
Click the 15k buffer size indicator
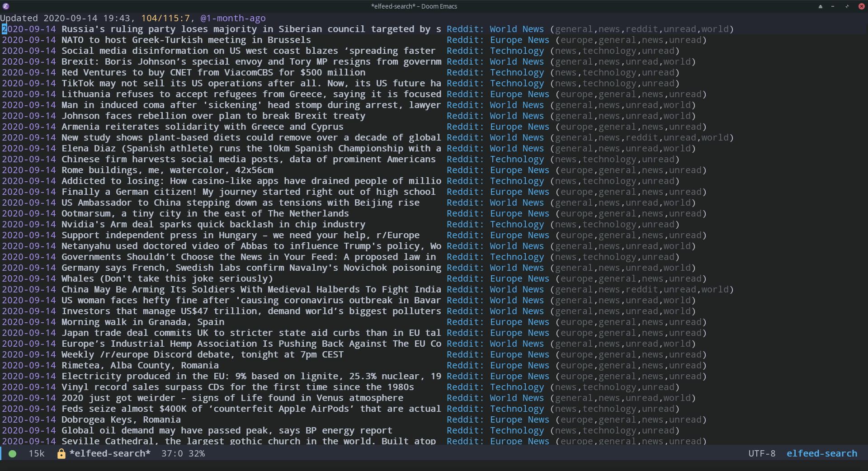tap(37, 453)
